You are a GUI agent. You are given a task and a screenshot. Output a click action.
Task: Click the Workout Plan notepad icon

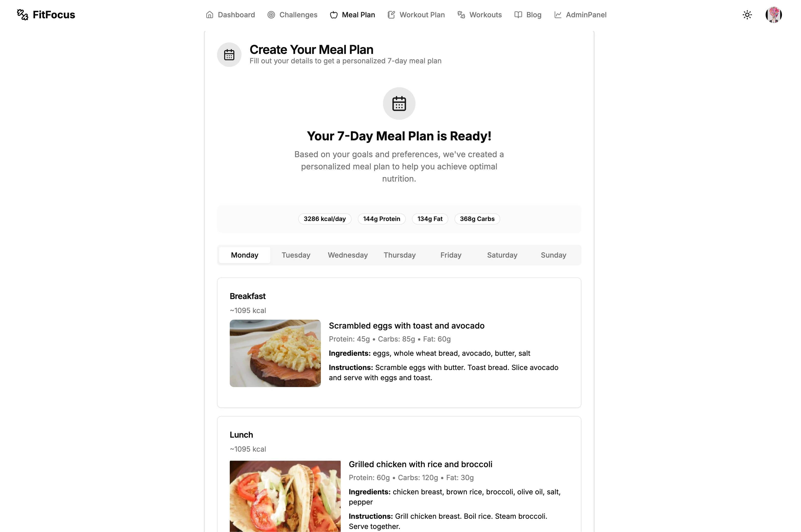point(391,14)
